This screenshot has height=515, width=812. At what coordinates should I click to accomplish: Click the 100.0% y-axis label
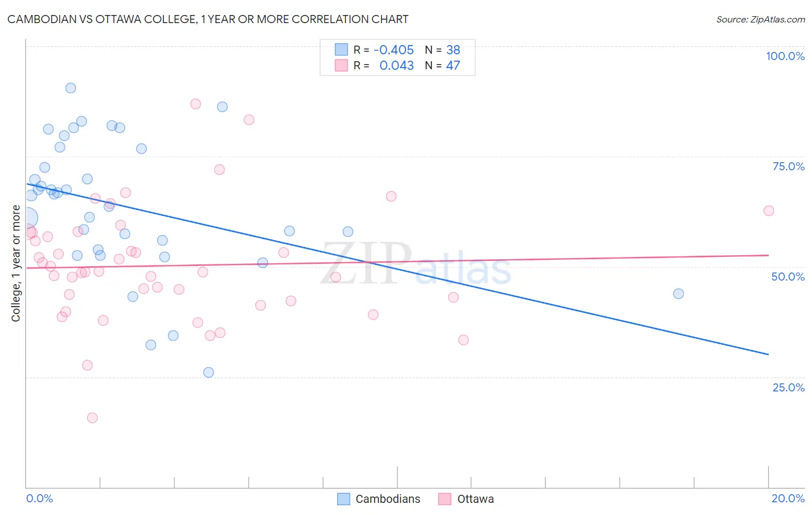pyautogui.click(x=785, y=56)
